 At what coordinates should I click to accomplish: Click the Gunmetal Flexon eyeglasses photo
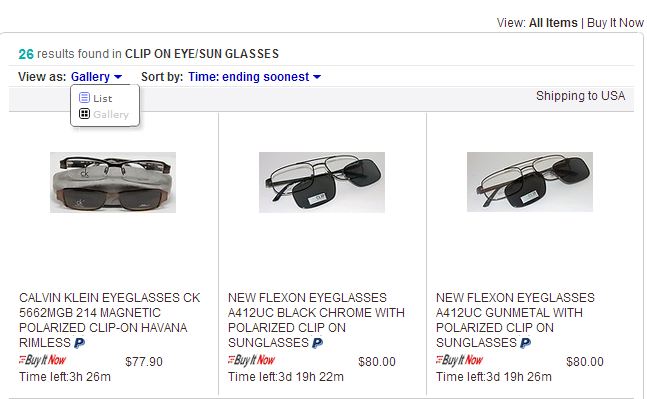[x=530, y=182]
